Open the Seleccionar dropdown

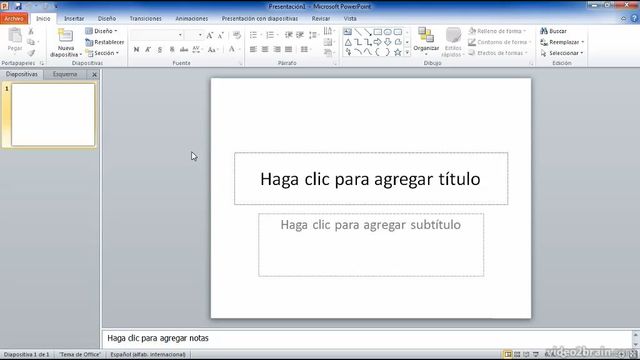562,53
